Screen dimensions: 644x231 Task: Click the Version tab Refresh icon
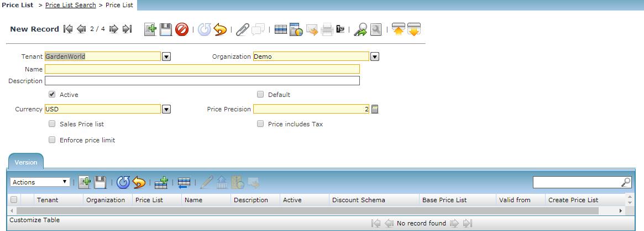point(123,182)
